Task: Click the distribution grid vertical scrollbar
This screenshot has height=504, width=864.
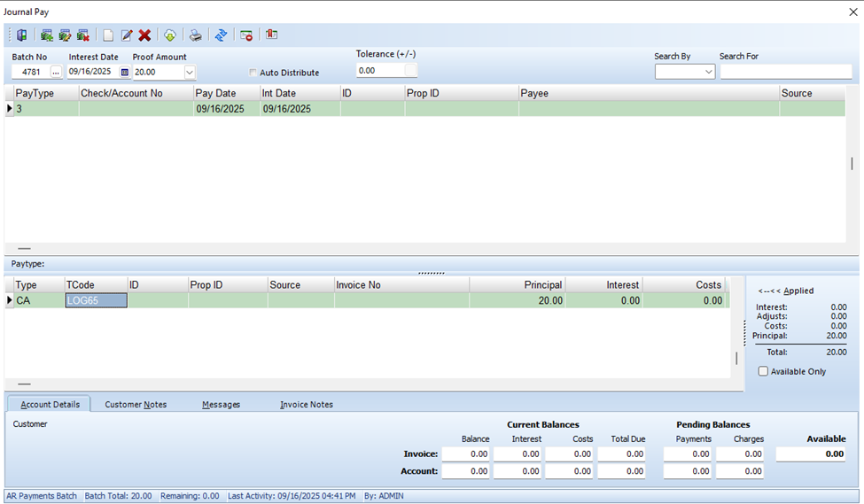Action: [x=736, y=358]
